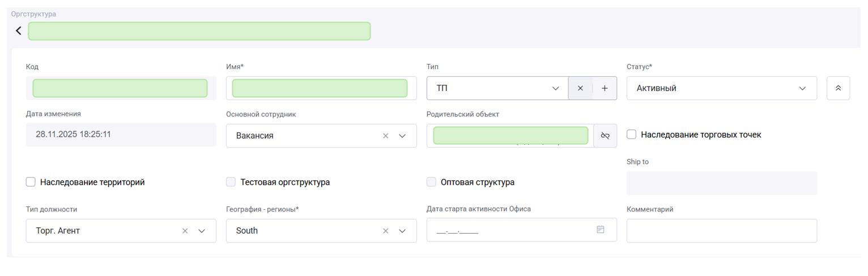The width and height of the screenshot is (868, 276).
Task: Collapse form with double chevron up icon
Action: tap(838, 88)
